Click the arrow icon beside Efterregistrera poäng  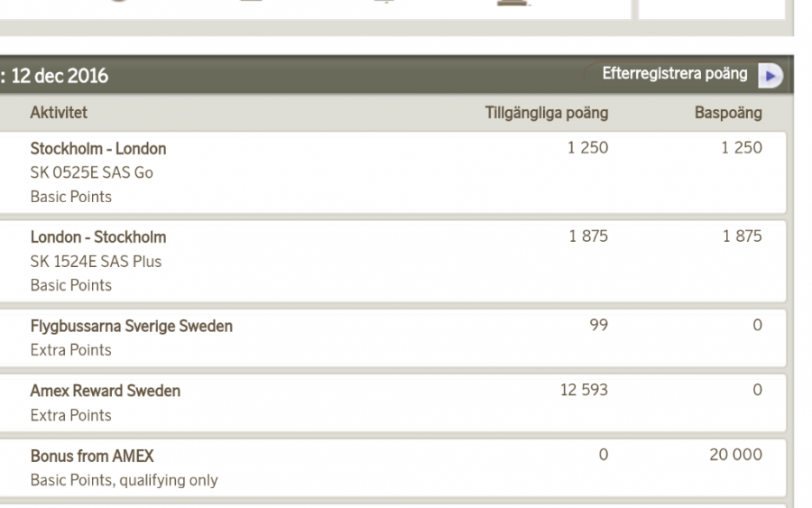(770, 76)
